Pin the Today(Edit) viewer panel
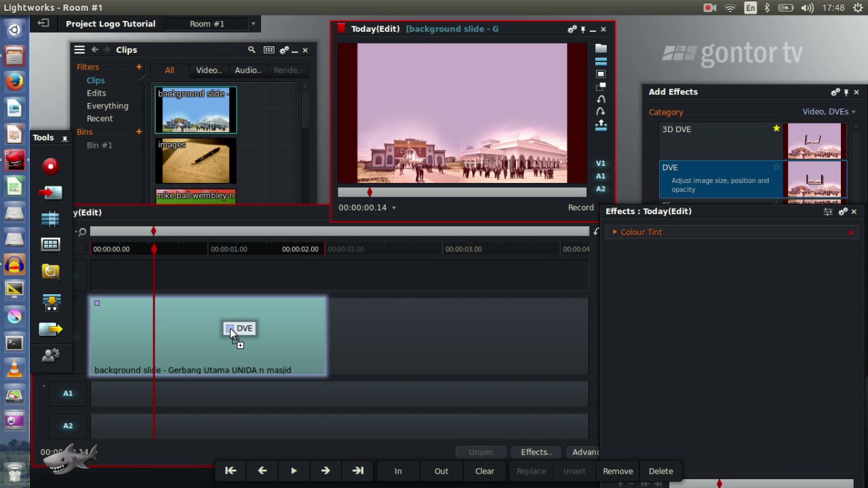Image resolution: width=868 pixels, height=488 pixels. pos(583,29)
